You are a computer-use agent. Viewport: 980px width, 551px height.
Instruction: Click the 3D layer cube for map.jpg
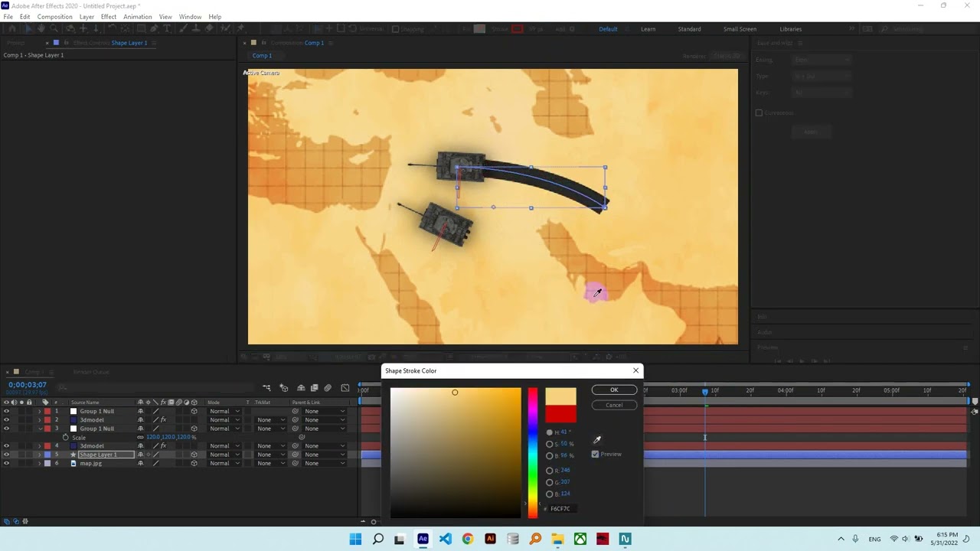point(194,463)
